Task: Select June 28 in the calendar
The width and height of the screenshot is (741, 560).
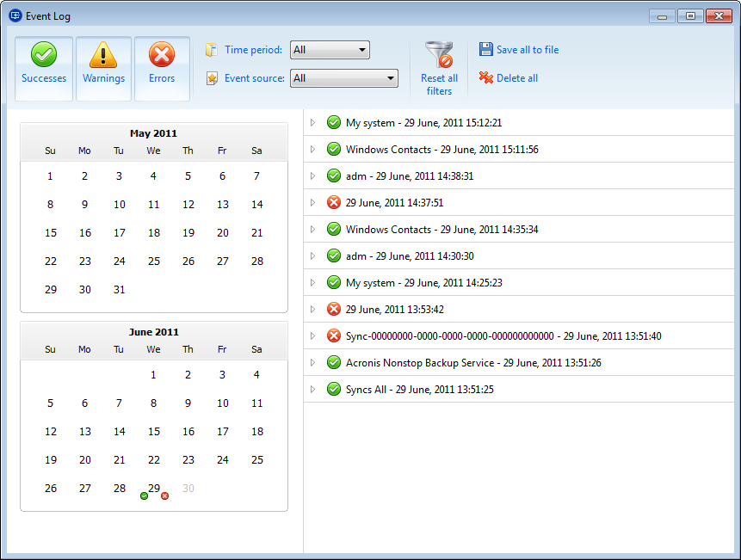Action: pos(120,489)
